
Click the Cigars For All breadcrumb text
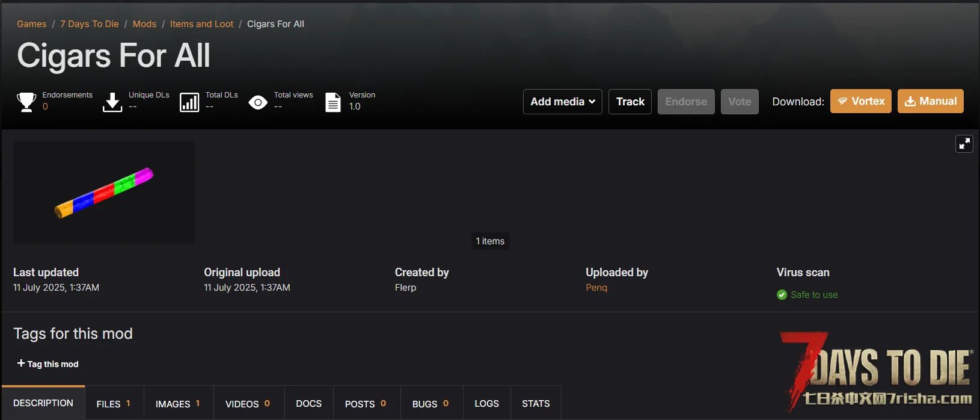tap(275, 24)
